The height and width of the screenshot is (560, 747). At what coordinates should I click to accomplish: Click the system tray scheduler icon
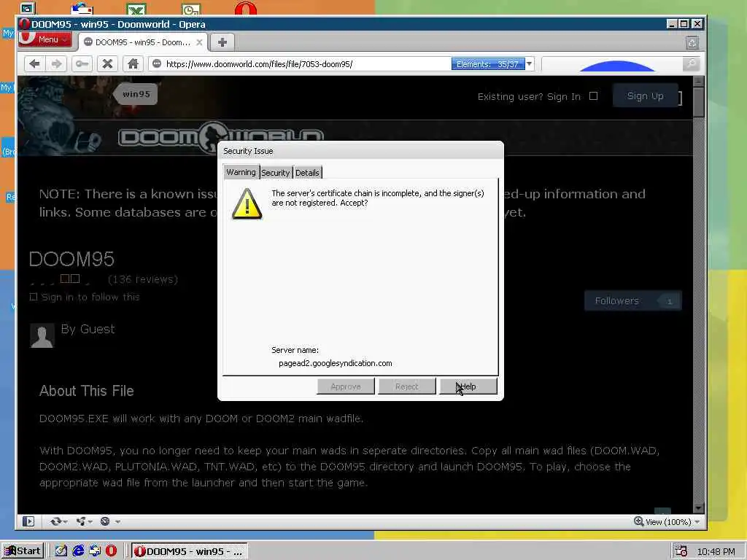(681, 551)
